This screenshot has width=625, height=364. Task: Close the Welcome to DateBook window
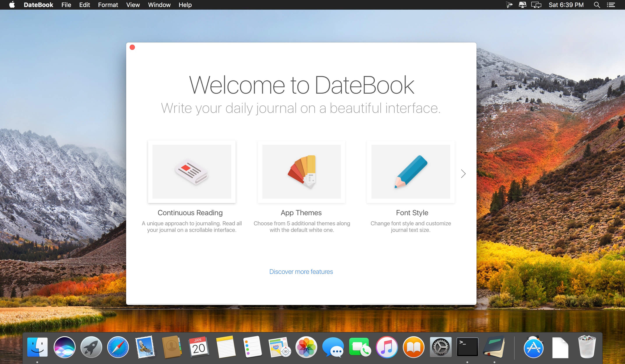(x=132, y=47)
